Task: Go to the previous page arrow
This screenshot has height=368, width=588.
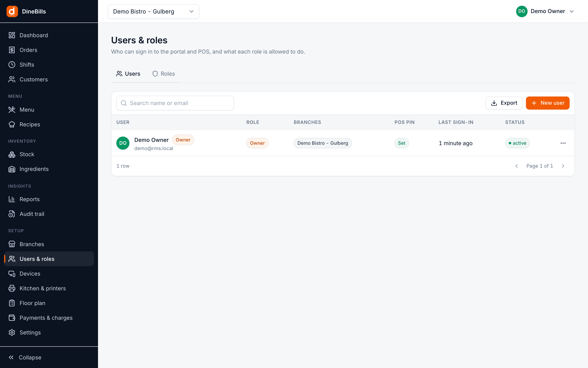Action: tap(517, 166)
